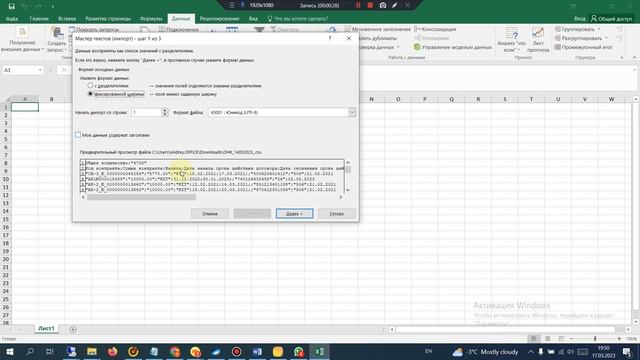Open Home (Главная) ribbon tab
640x360 pixels.
click(39, 18)
